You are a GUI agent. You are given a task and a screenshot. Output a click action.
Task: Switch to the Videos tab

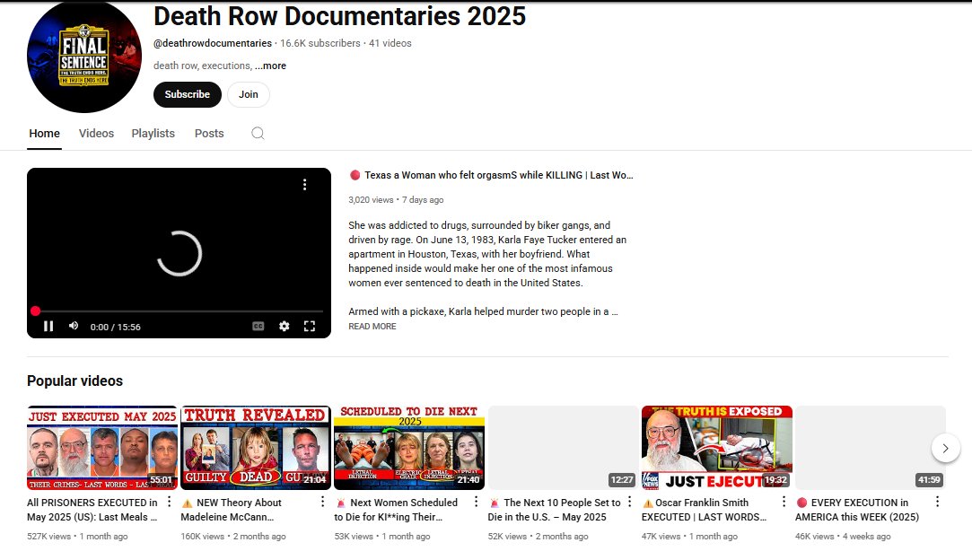pos(96,134)
